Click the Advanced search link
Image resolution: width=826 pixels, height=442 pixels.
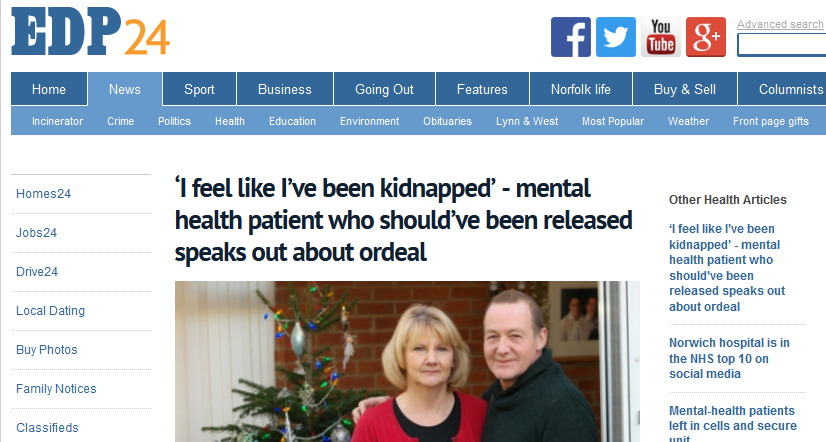(x=780, y=24)
